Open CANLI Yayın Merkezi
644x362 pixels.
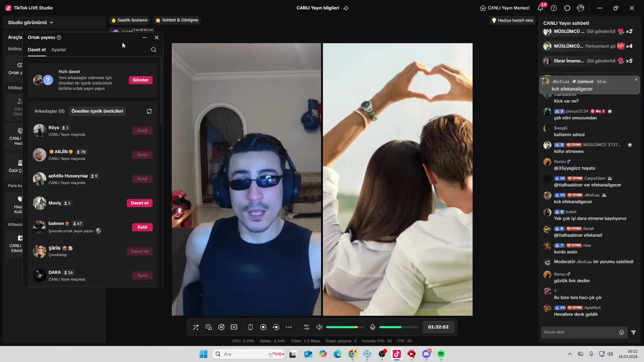pyautogui.click(x=505, y=8)
